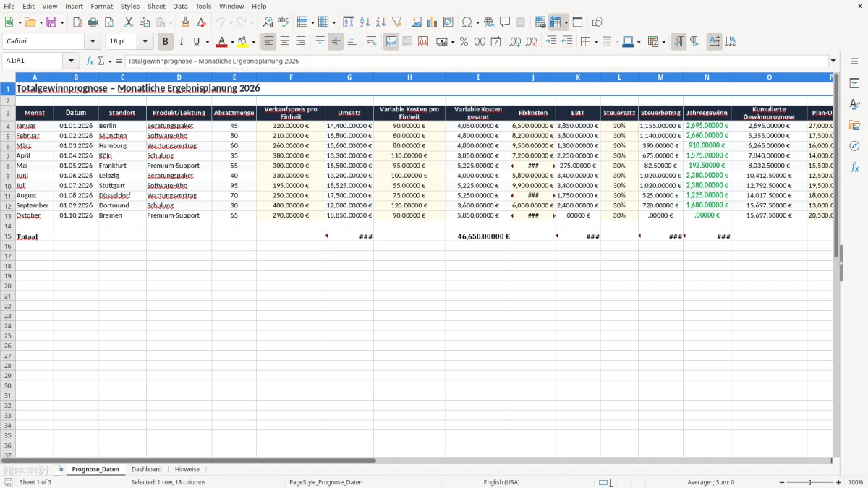Expand the formula bar

833,61
